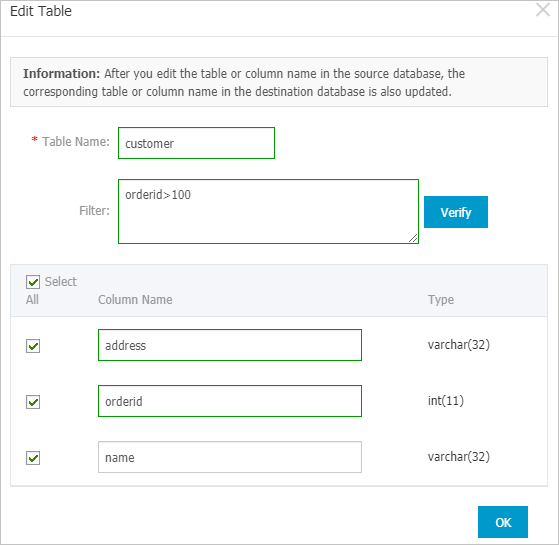Click the varchar(32) type in name row

[458, 457]
